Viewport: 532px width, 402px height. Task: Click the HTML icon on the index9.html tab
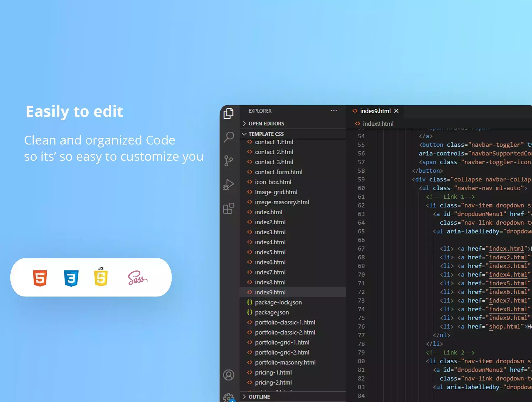(x=355, y=111)
